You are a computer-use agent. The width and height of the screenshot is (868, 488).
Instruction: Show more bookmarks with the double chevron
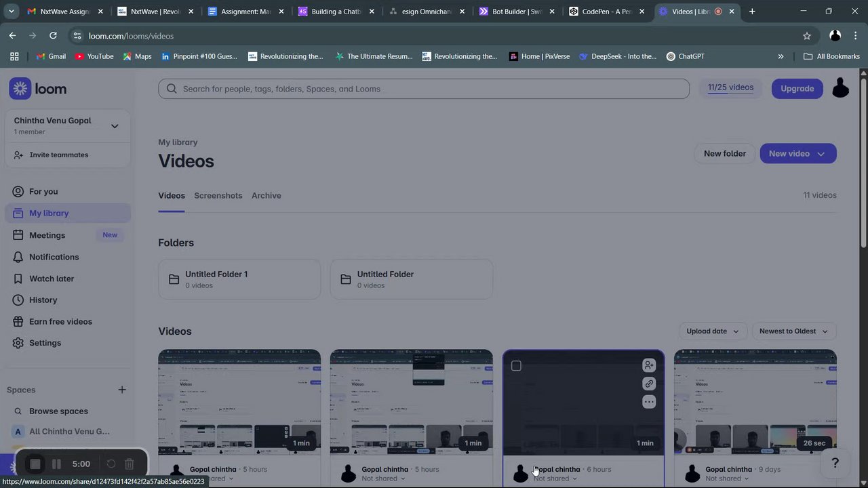pyautogui.click(x=781, y=56)
